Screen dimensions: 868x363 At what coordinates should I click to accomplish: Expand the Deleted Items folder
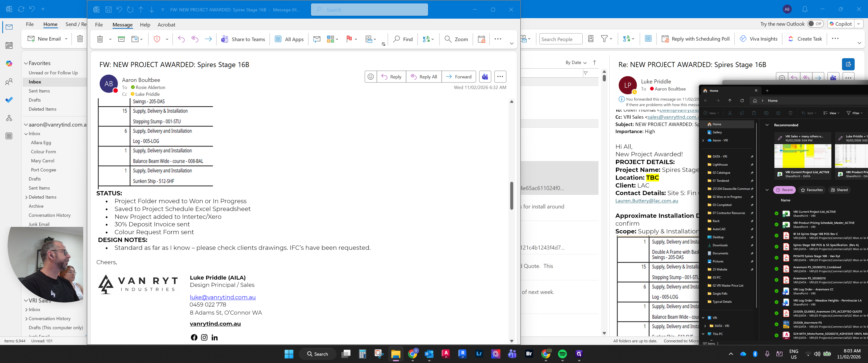coord(26,197)
